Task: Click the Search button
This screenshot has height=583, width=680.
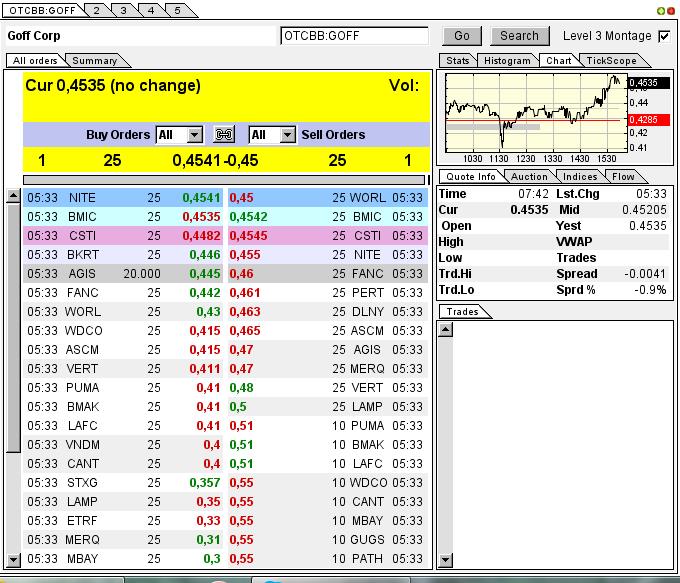Action: (x=520, y=36)
